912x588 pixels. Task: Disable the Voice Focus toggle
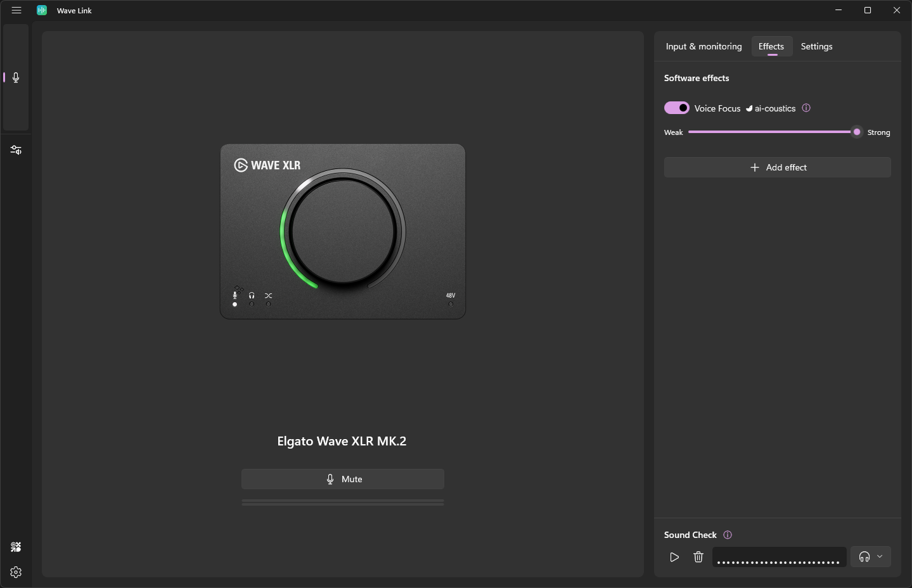pos(676,108)
